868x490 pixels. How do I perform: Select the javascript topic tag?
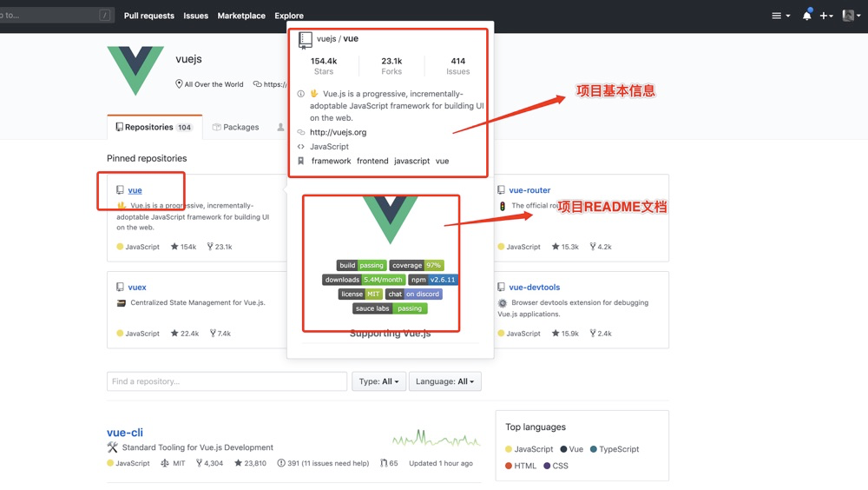coord(411,161)
